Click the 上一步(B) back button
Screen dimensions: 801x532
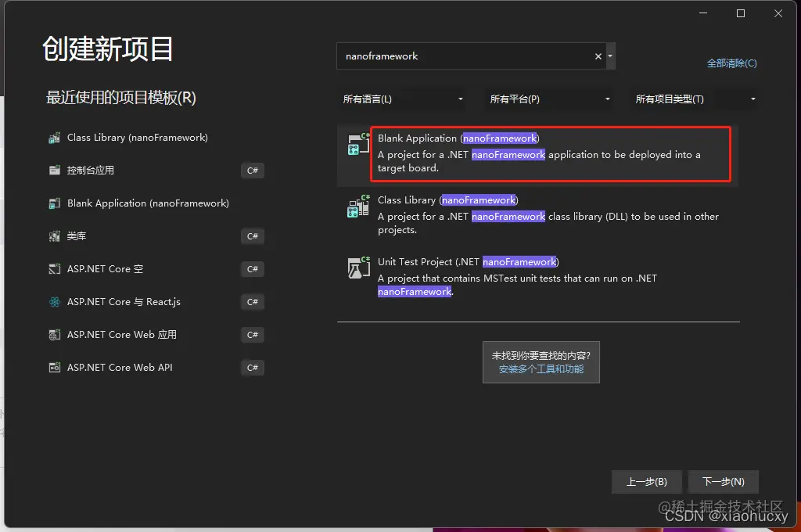click(646, 482)
